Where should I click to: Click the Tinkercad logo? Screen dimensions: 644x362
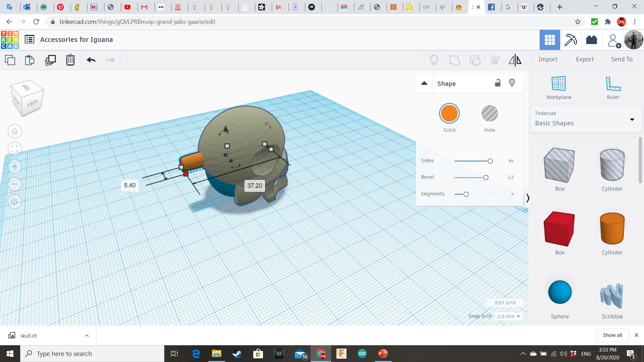[x=10, y=40]
